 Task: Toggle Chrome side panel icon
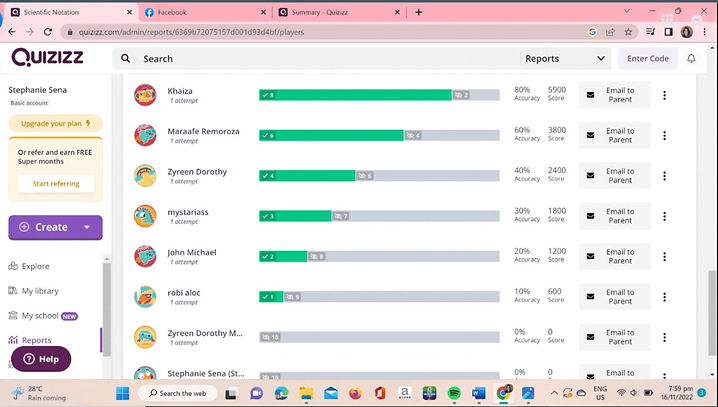(x=669, y=32)
